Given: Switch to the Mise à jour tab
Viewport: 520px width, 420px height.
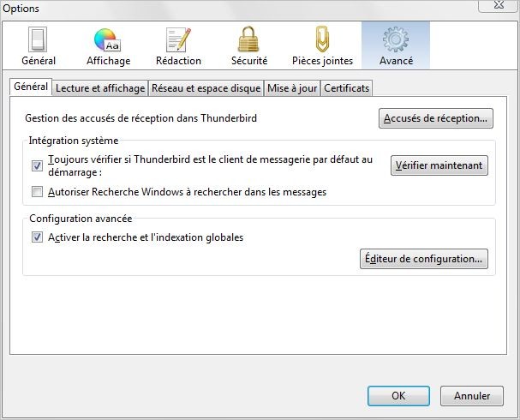Looking at the screenshot, I should point(292,88).
